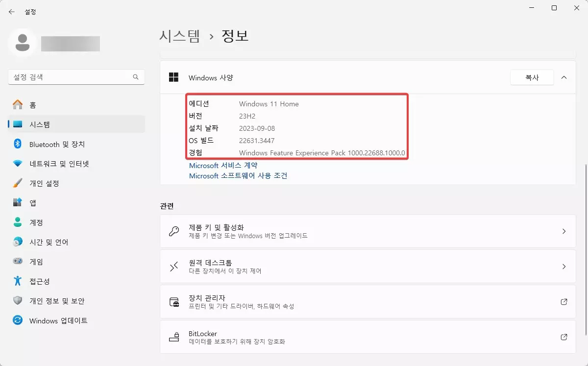Click the BitLocker lock drive icon
588x366 pixels.
tap(174, 337)
